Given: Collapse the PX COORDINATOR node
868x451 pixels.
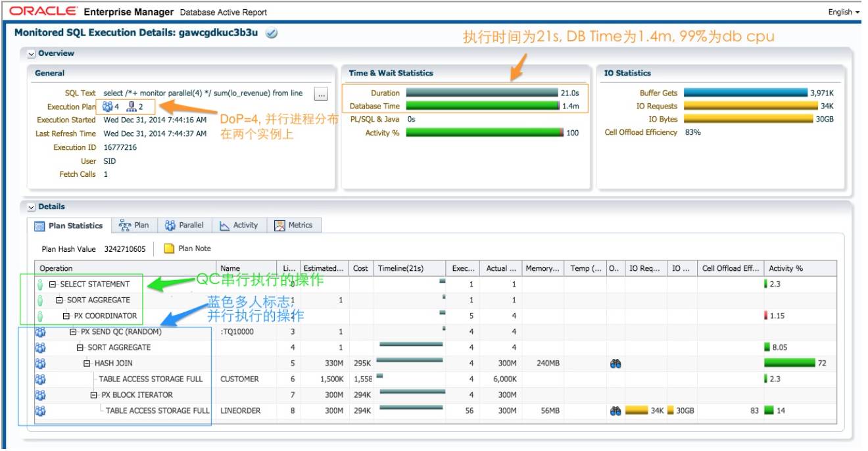Looking at the screenshot, I should click(67, 316).
